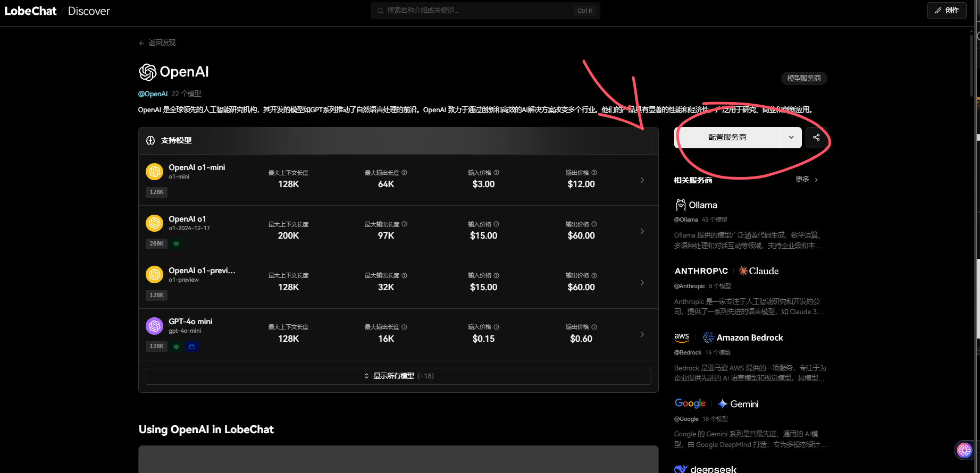This screenshot has height=473, width=980.
Task: Click OpenAI o1 model avatar icon
Action: click(155, 223)
